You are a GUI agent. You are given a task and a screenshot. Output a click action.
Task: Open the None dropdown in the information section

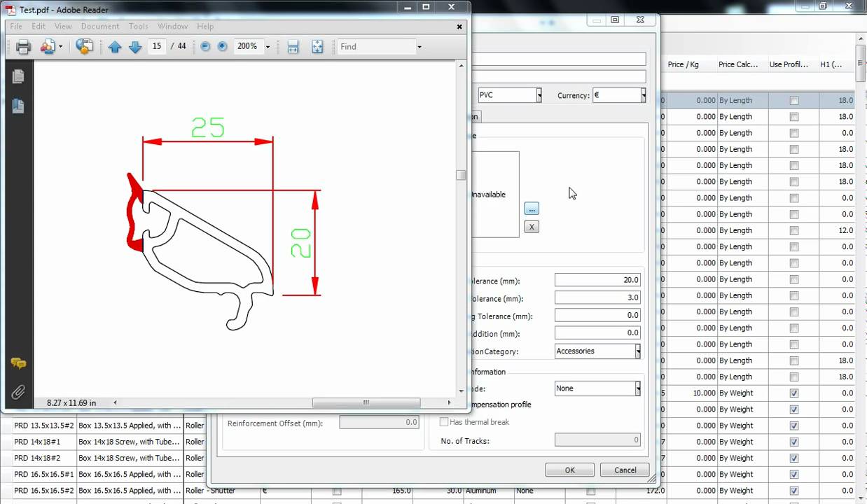coord(637,388)
